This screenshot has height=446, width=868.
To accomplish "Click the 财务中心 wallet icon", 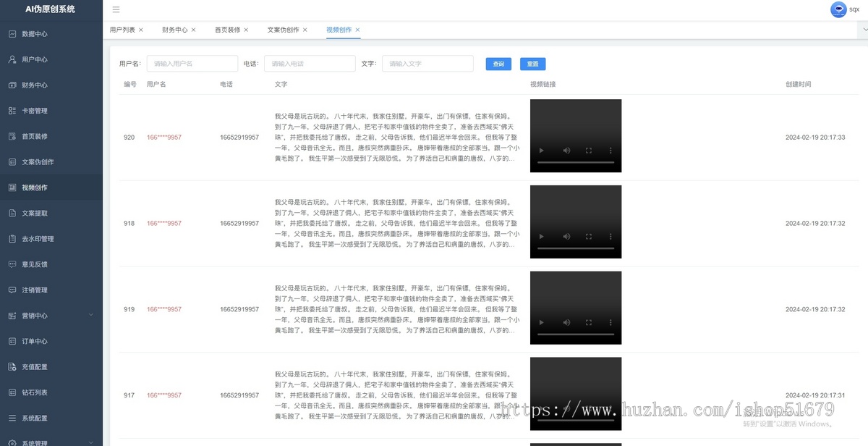I will click(12, 85).
